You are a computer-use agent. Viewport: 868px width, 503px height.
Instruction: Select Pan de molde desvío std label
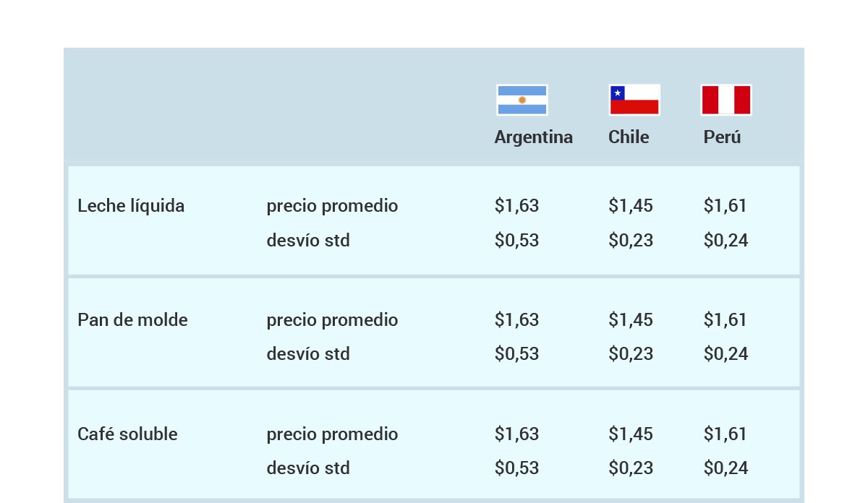tap(308, 354)
